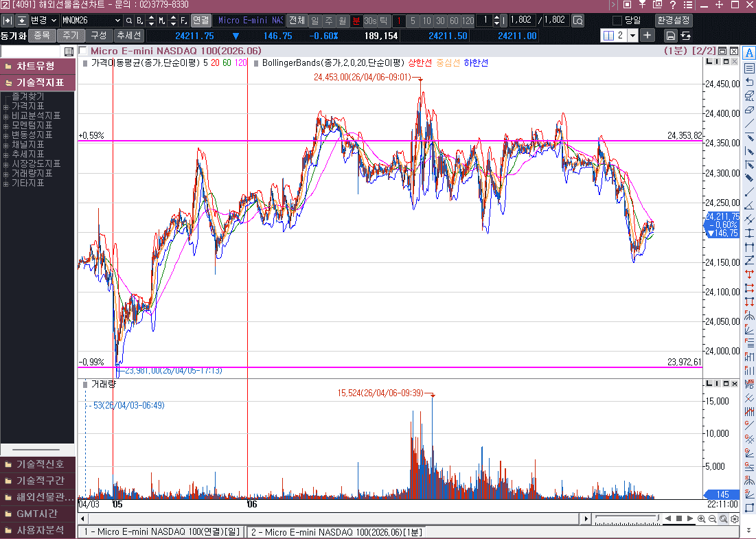Expand the 모멘텀지표 tree node
The image size is (756, 539).
point(6,126)
